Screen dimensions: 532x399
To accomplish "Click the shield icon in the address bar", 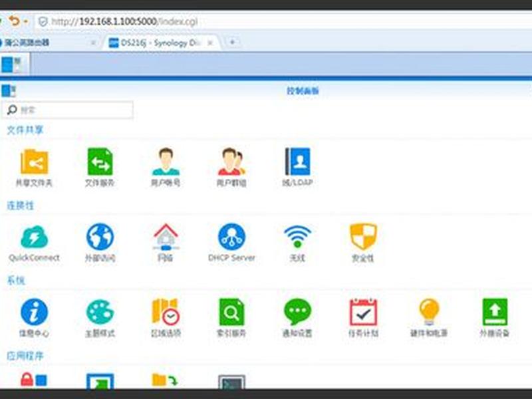I will coord(43,22).
